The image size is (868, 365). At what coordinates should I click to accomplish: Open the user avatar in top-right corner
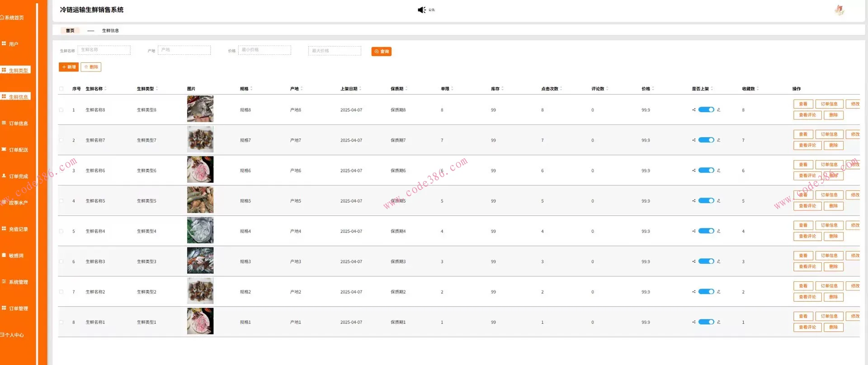pyautogui.click(x=839, y=10)
